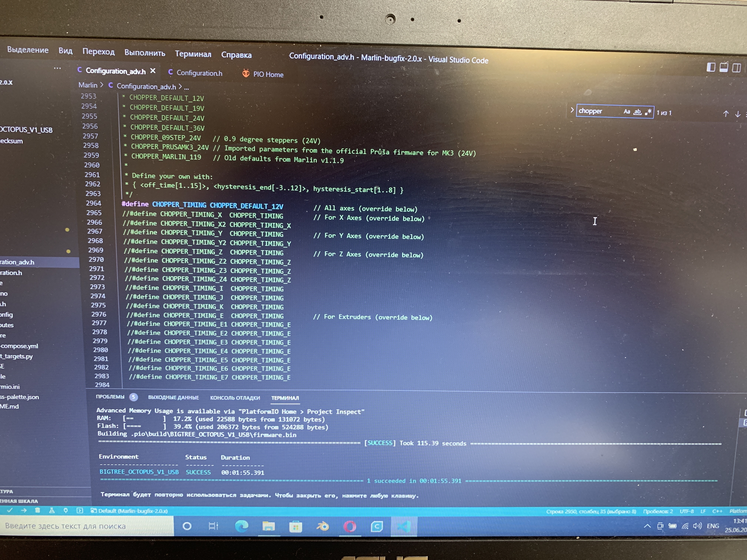
Task: Open PlatformIO Serial Monitor plug icon
Action: [x=66, y=510]
